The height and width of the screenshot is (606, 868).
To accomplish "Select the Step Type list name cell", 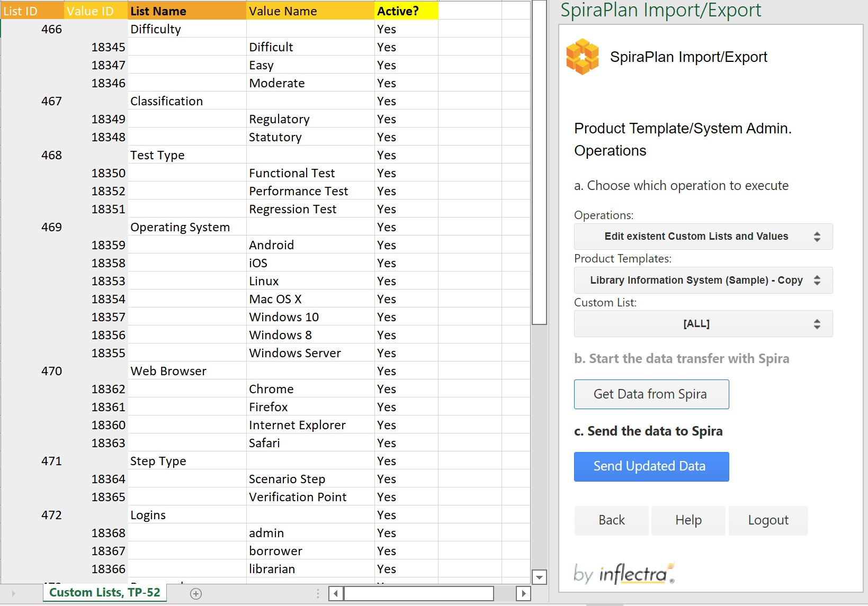I will (x=187, y=461).
